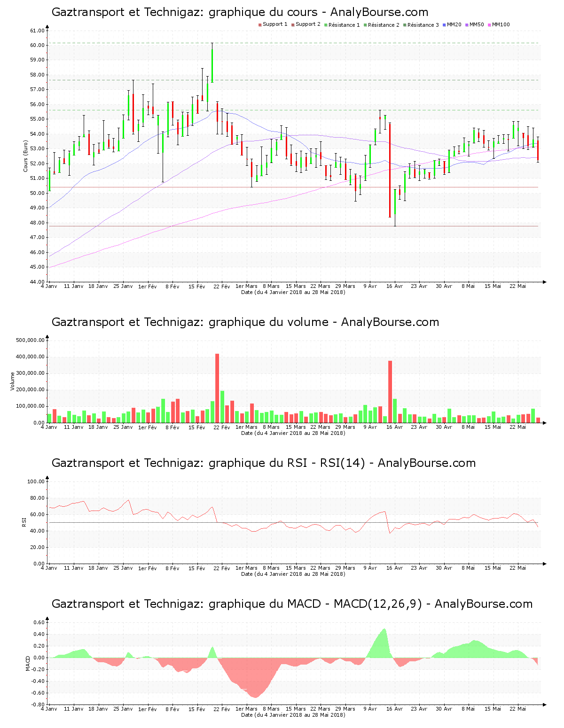The height and width of the screenshot is (728, 564).
Task: Click '16 Avr' date on the volume chart axis
Action: pos(395,427)
